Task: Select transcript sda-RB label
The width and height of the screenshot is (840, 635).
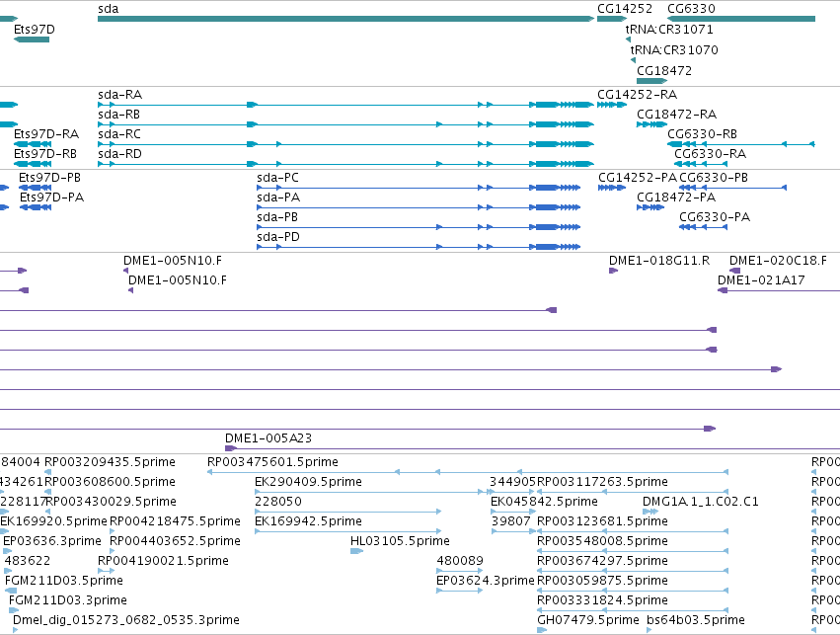Action: pos(118,115)
